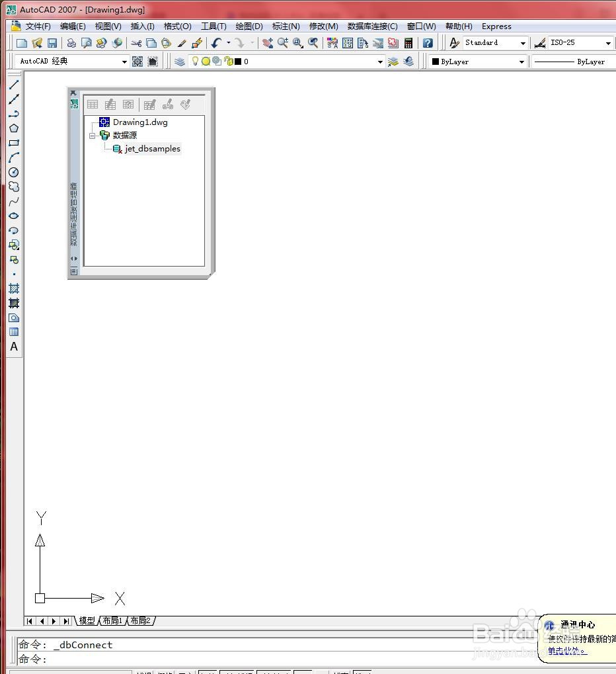Activate the Pan hand tool
Screen dimensions: 616x674
(x=268, y=43)
